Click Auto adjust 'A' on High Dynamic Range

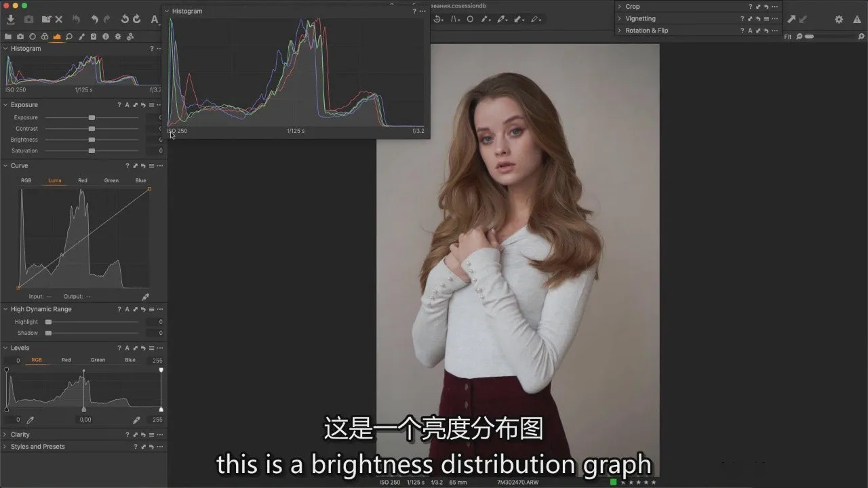pyautogui.click(x=127, y=309)
